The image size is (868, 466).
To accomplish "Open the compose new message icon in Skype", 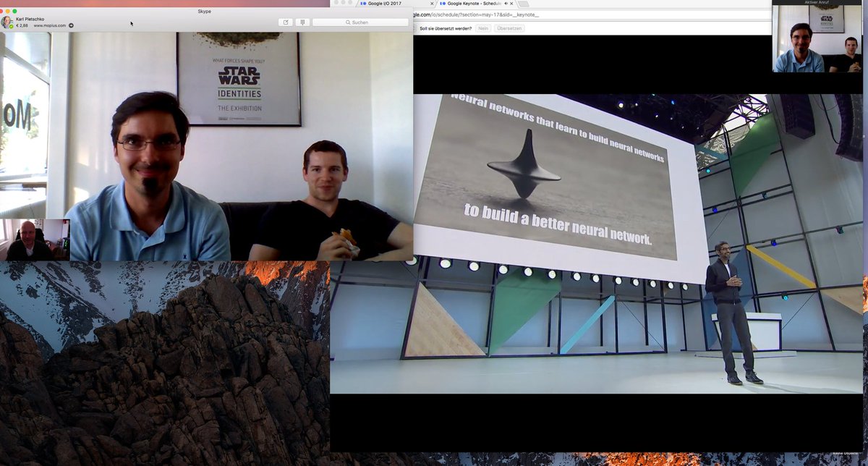I will point(286,22).
